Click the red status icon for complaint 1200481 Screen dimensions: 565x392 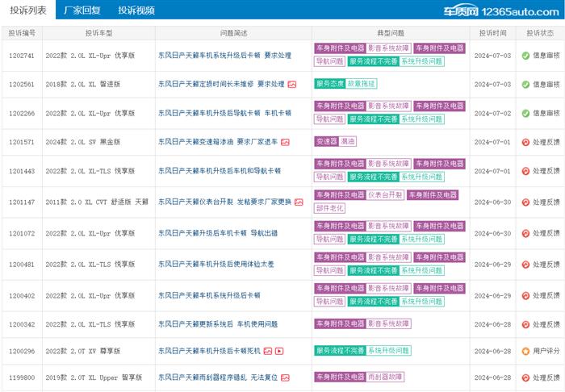coord(525,265)
